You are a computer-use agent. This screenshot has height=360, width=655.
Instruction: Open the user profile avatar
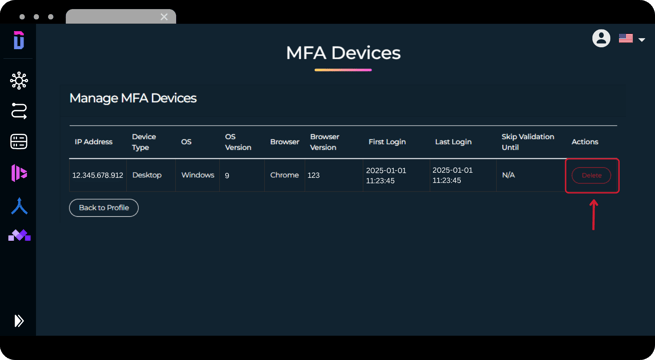click(x=601, y=38)
